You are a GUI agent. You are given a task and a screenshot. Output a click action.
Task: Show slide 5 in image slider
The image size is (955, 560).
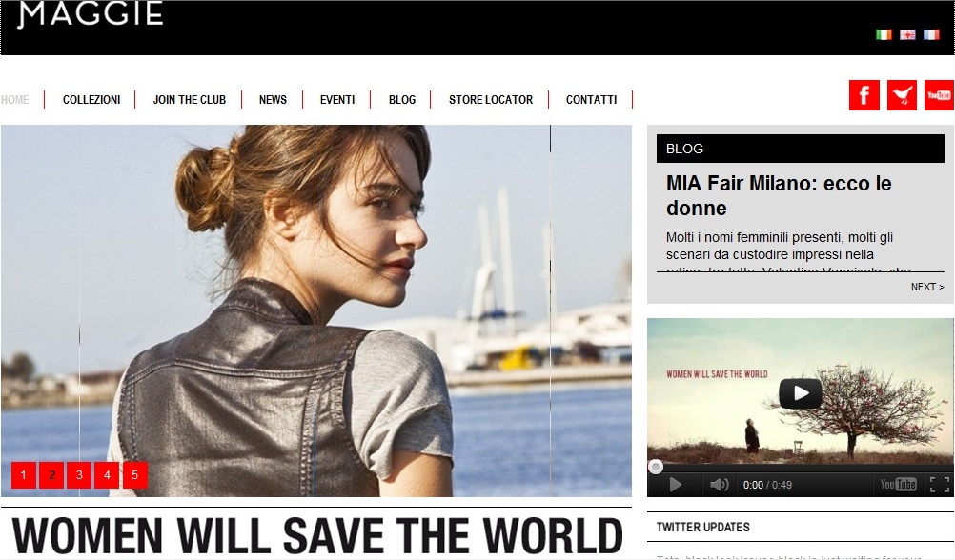135,475
